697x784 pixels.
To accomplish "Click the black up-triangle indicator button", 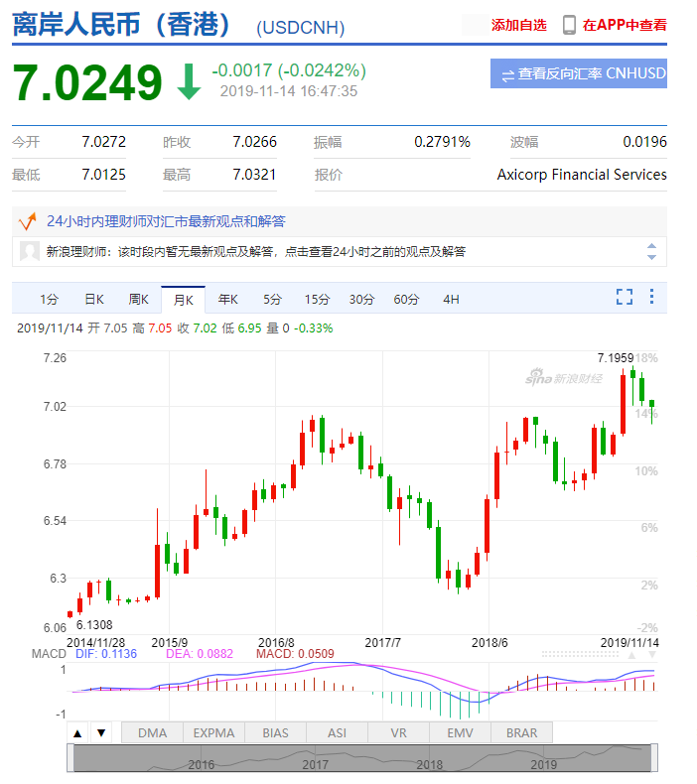I will click(77, 733).
